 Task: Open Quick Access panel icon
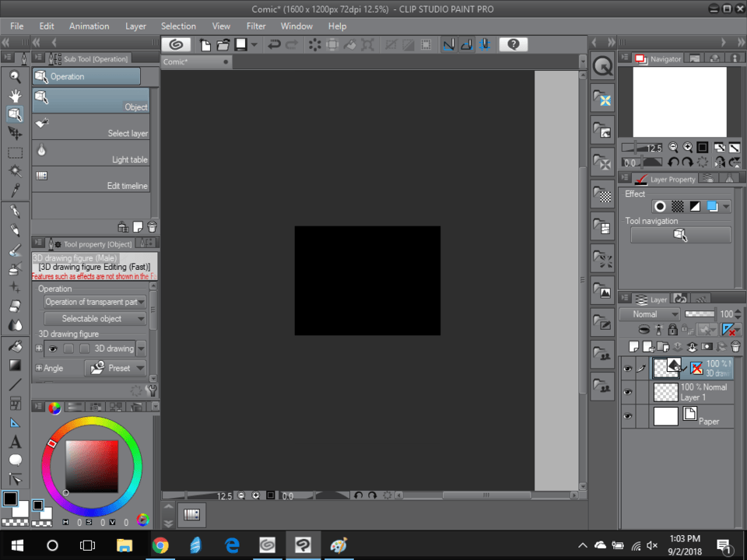pyautogui.click(x=602, y=67)
